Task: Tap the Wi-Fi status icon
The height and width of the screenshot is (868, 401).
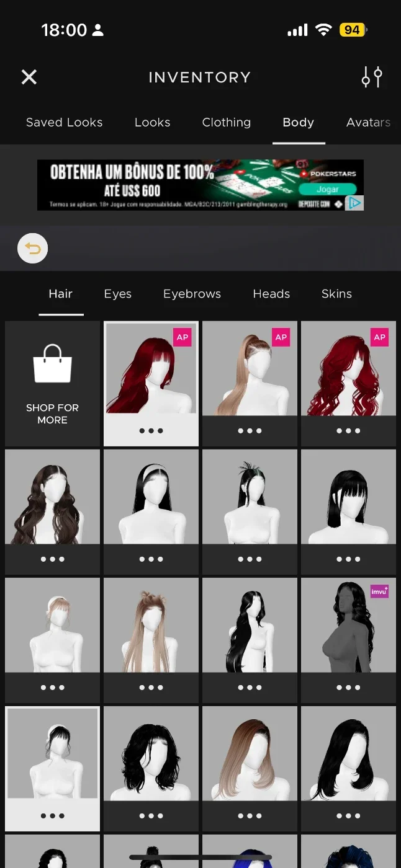Action: coord(323,30)
